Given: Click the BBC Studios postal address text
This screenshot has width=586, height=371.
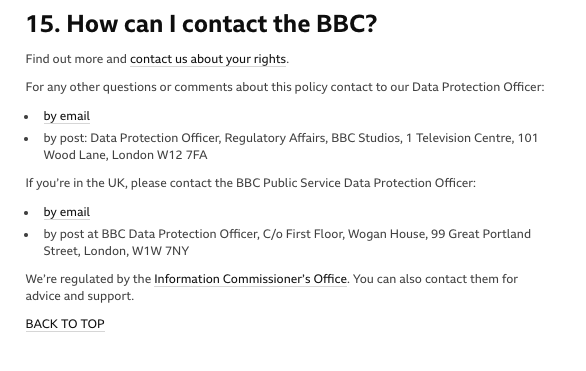Looking at the screenshot, I should 290,146.
